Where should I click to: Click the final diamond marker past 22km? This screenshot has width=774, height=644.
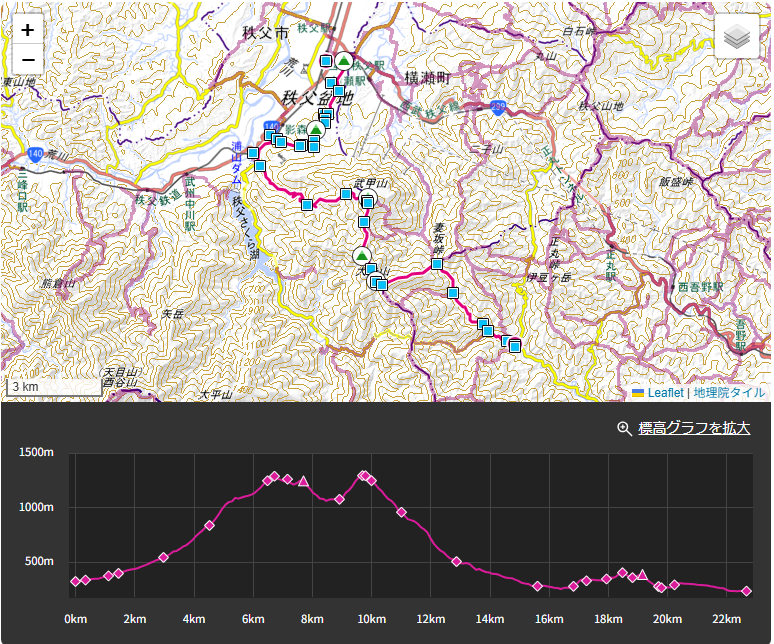[x=746, y=591]
